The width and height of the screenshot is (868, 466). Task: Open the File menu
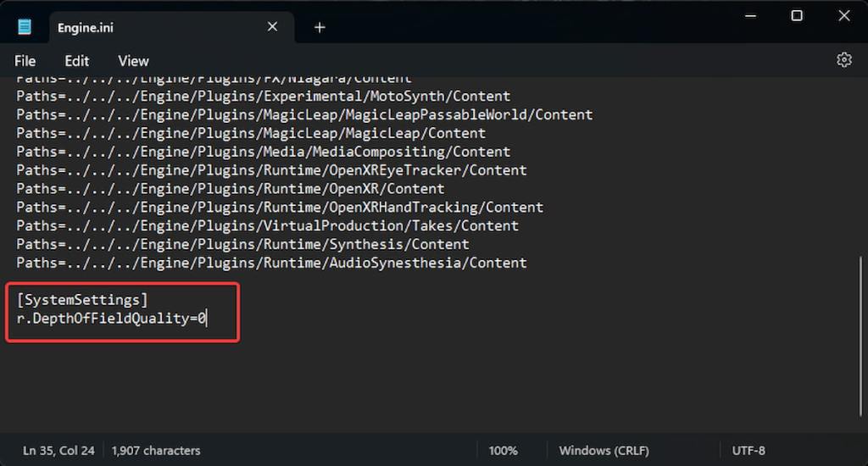(25, 61)
